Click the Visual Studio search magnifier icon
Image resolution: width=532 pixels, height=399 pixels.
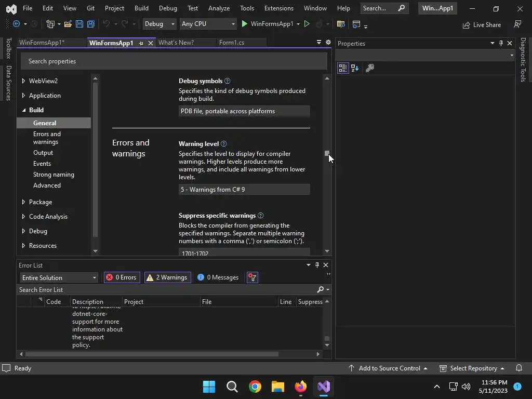coord(402,8)
